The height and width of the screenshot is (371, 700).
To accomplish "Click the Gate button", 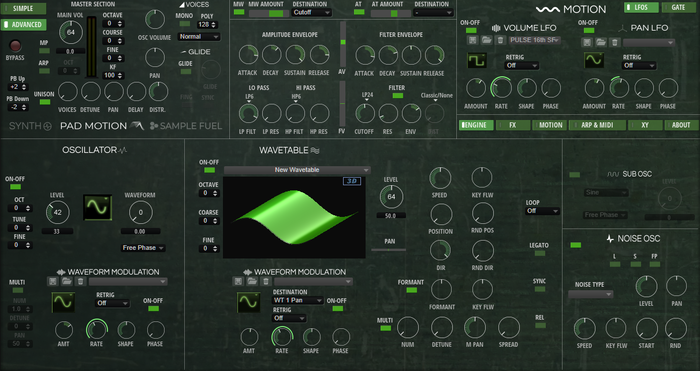I will [679, 7].
